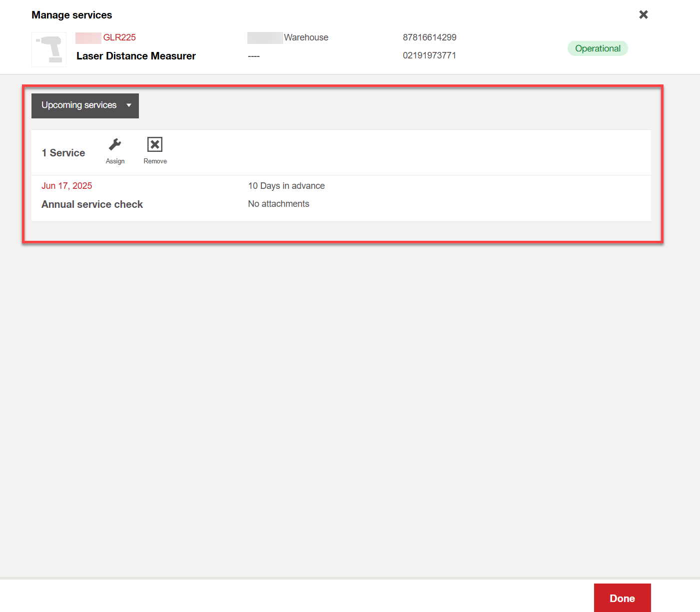Click the Operational status badge
Screen dimensions: 700x612
[x=598, y=48]
